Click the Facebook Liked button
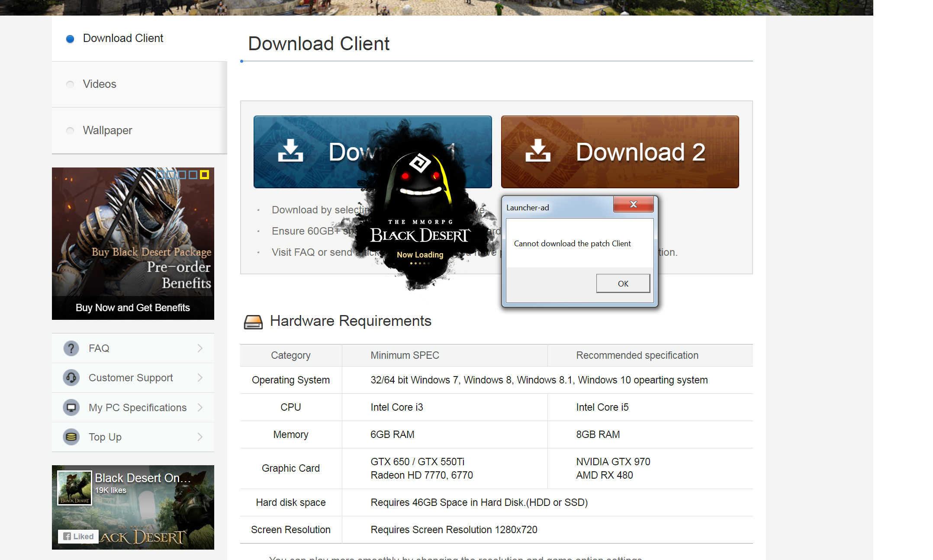Image resolution: width=933 pixels, height=560 pixels. [x=78, y=537]
